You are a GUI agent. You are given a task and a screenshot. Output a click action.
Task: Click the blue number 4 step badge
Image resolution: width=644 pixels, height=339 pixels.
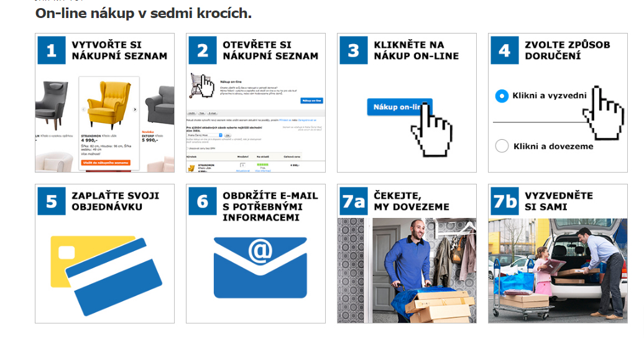[504, 50]
